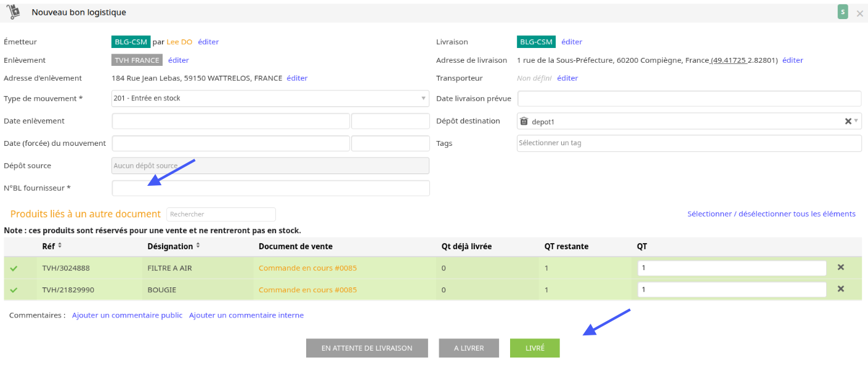868x384 pixels.
Task: Click the QT field for FILTRE A AIR
Action: coord(732,268)
